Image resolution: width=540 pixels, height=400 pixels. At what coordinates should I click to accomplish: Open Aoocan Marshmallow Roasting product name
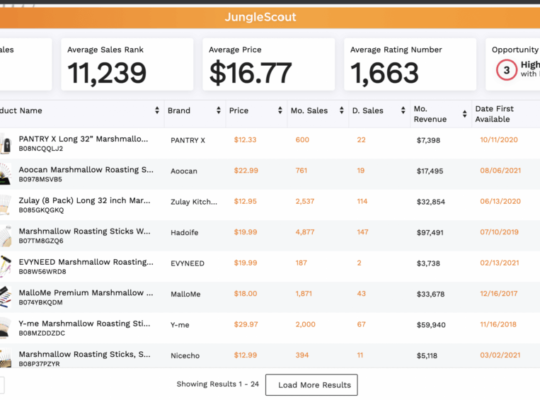(86, 170)
